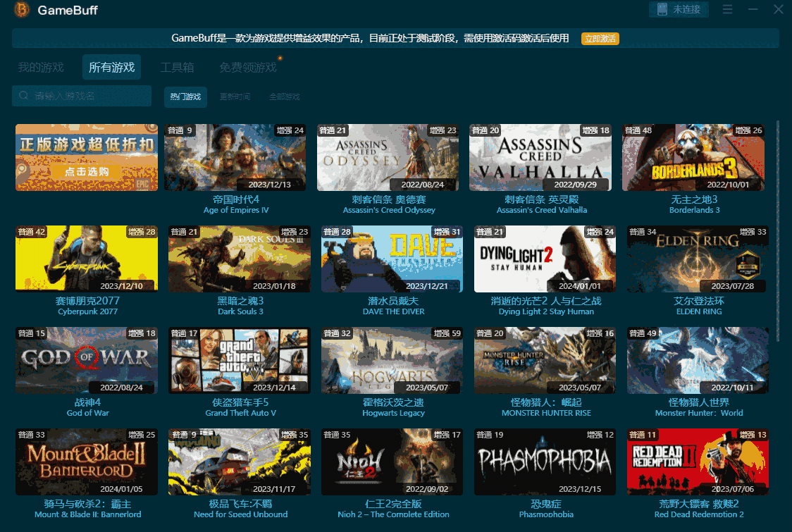Select the 全部游戏 filter
Viewport: 792px width, 532px height.
pyautogui.click(x=285, y=97)
